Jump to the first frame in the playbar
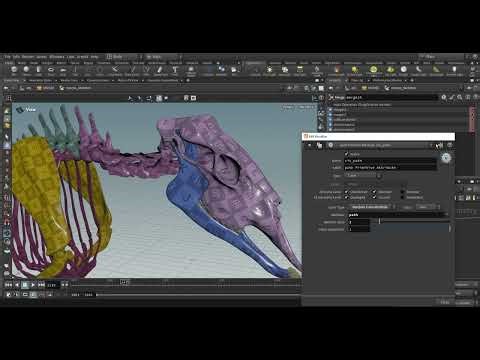 [x=8, y=285]
